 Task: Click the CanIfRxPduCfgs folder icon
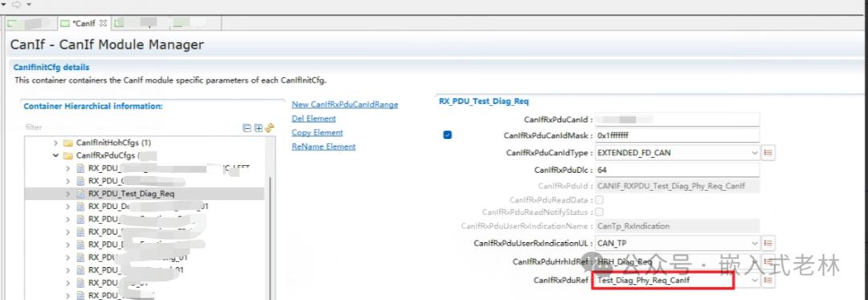[x=68, y=155]
